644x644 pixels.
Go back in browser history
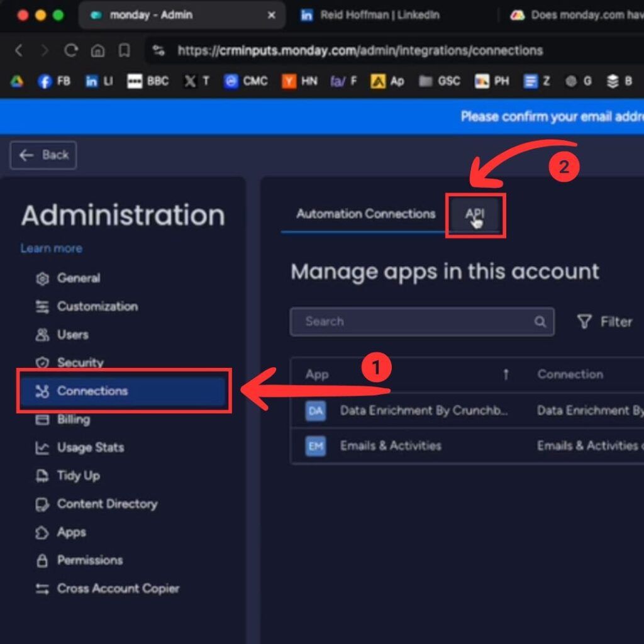point(18,50)
